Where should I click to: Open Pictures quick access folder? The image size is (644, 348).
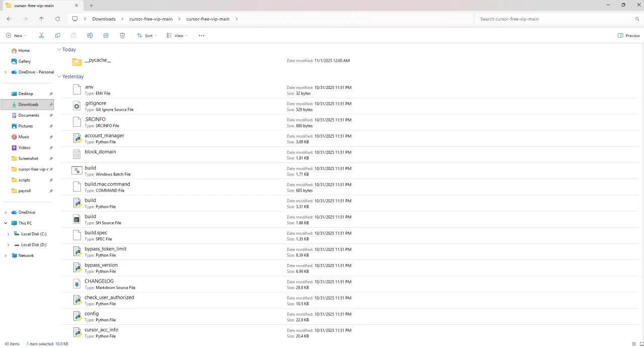26,126
